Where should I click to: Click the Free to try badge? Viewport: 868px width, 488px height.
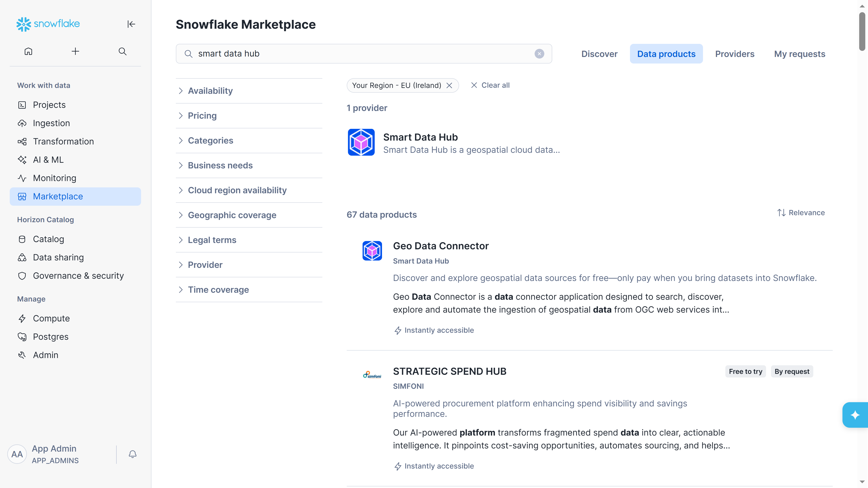coord(745,371)
